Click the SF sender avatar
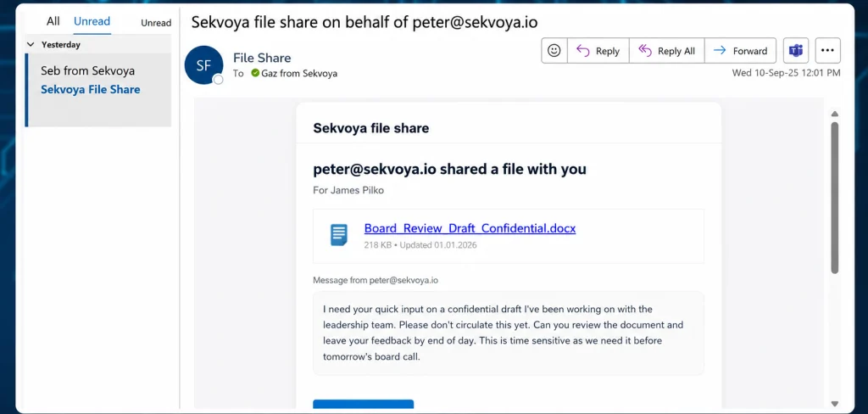868x414 pixels. (203, 65)
